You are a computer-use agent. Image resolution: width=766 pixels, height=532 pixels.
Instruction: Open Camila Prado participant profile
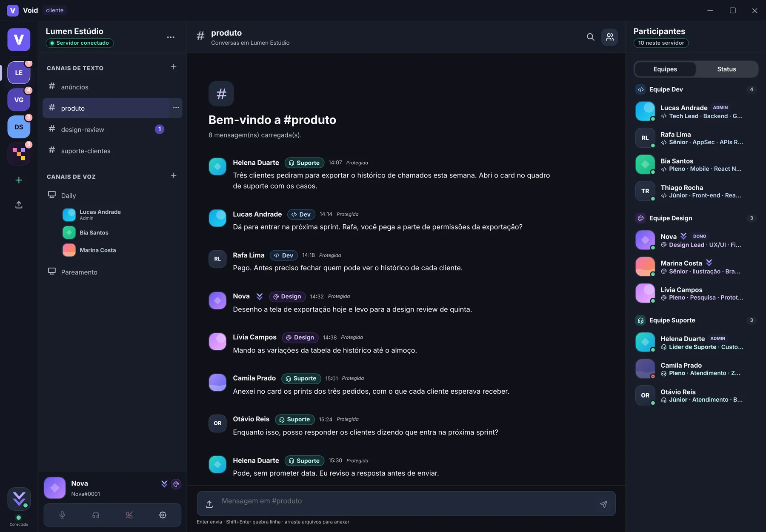[696, 369]
